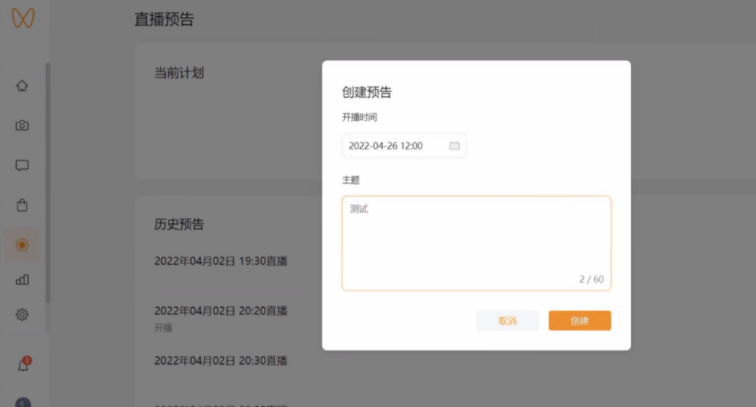The width and height of the screenshot is (756, 407).
Task: Open the settings gear icon in sidebar
Action: coord(22,314)
